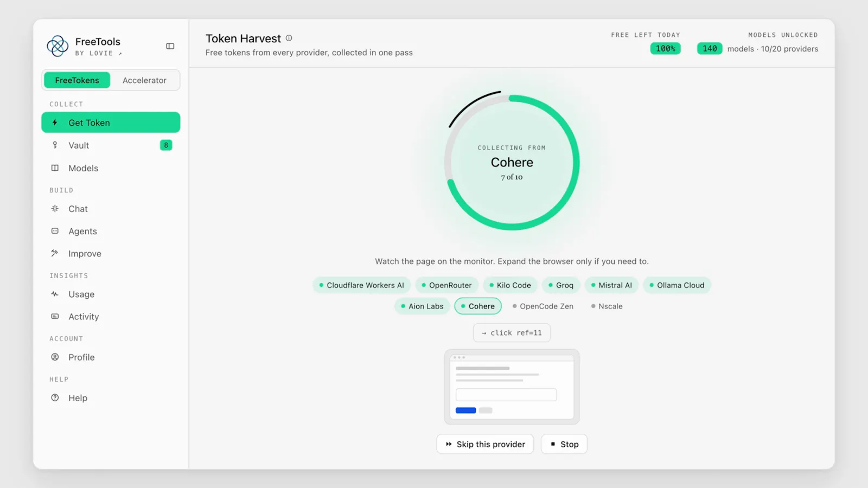This screenshot has height=488, width=868.
Task: Select the Aion Labs provider chip
Action: (x=422, y=306)
